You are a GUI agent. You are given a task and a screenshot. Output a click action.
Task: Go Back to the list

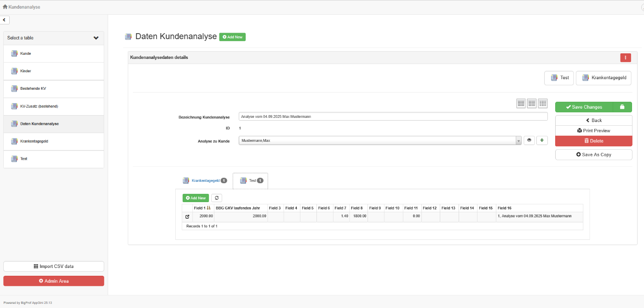(593, 120)
